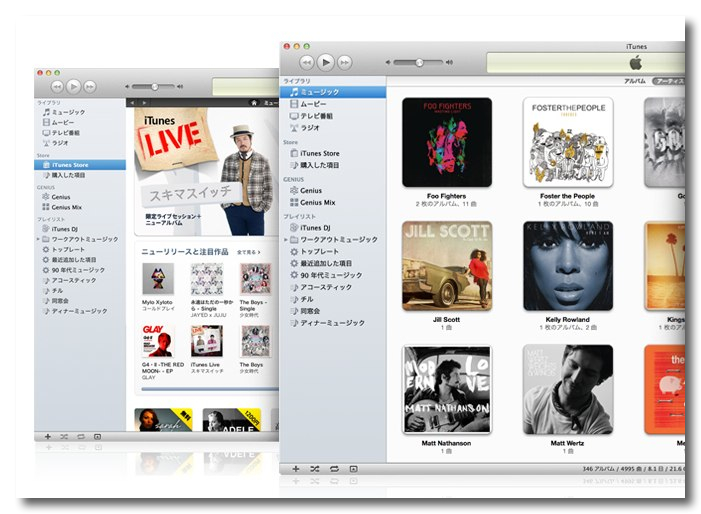This screenshot has width=701, height=514.
Task: Click store forward navigation arrow in back window
Action: click(x=144, y=103)
